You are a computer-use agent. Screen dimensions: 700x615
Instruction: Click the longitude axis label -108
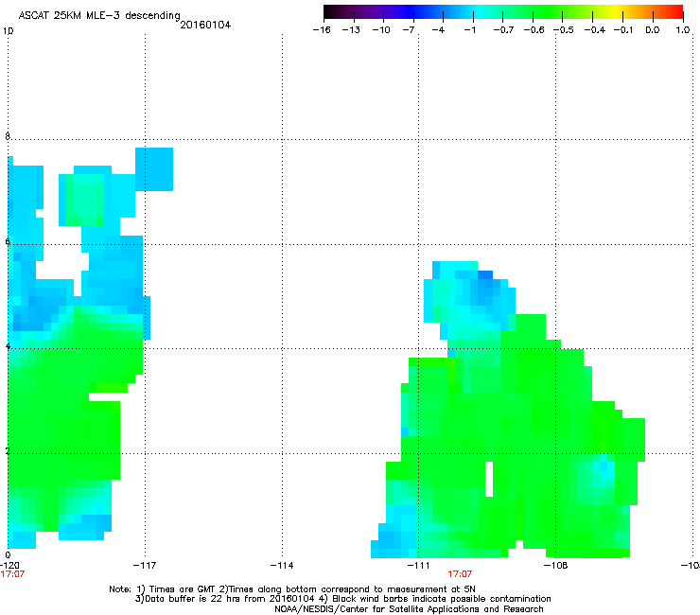pyautogui.click(x=556, y=566)
